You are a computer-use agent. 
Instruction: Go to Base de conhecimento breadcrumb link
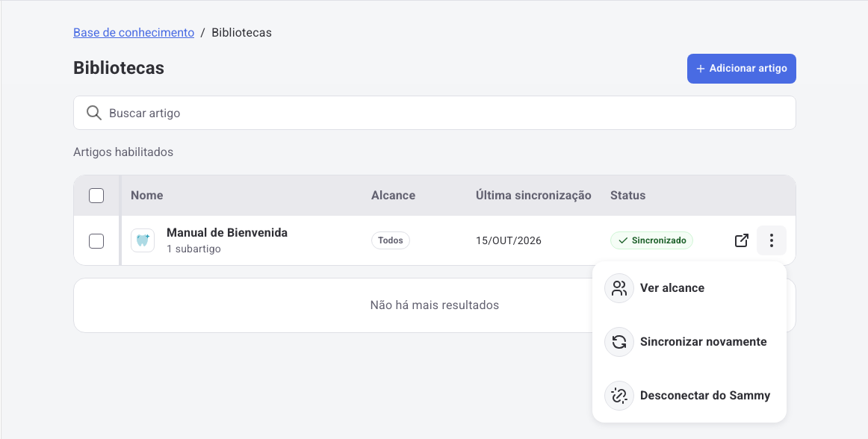pyautogui.click(x=134, y=33)
